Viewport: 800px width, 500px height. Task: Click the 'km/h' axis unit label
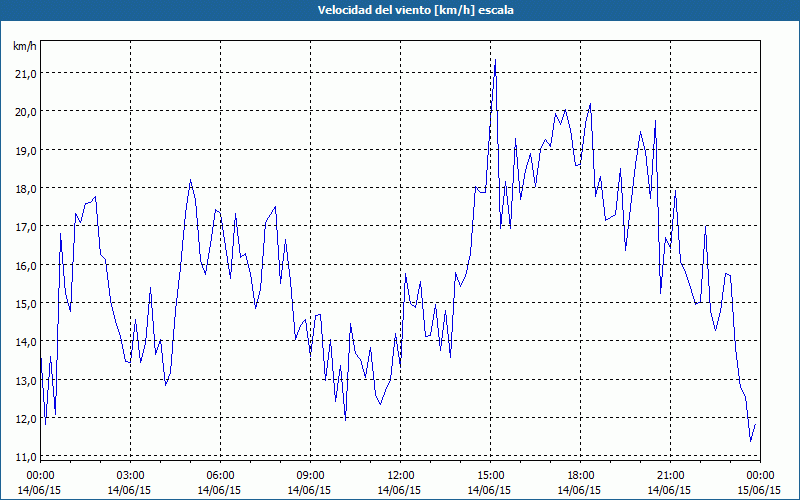coord(25,46)
